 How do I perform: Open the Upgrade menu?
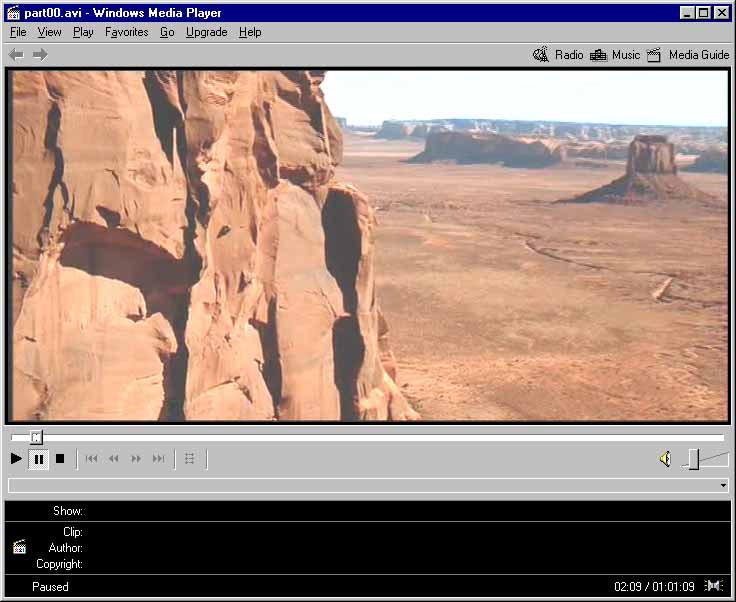pyautogui.click(x=207, y=32)
